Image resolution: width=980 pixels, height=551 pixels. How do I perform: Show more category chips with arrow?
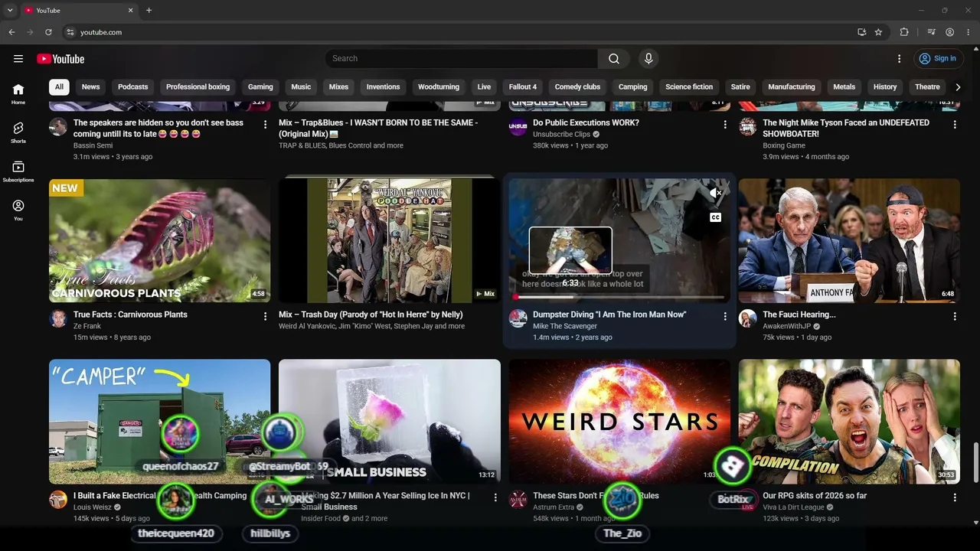[957, 87]
